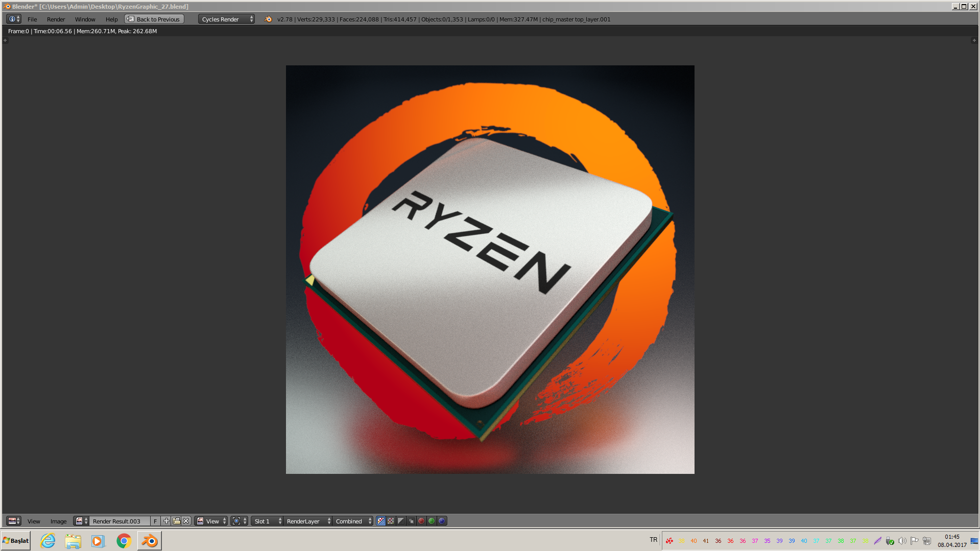Open Windows Media Player from taskbar
This screenshot has width=980, height=551.
pos(98,540)
